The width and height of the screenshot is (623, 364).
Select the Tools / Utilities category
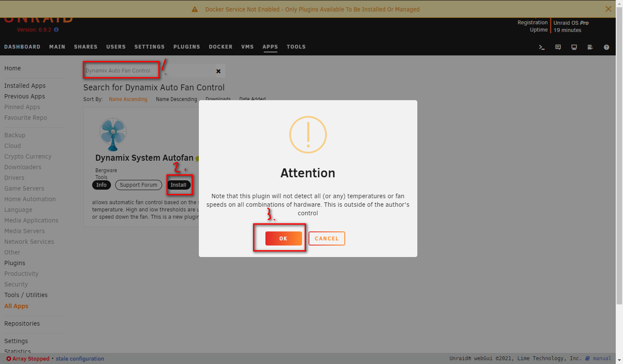click(x=26, y=295)
